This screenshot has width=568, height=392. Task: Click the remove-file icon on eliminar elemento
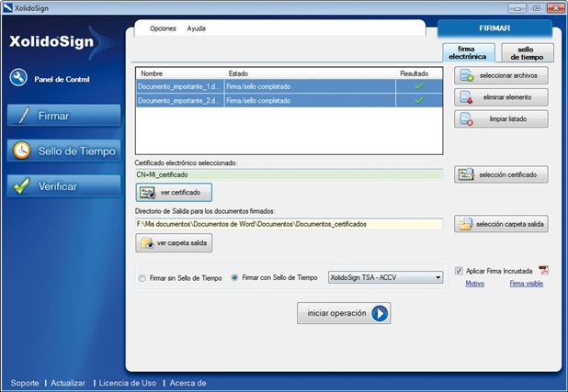(466, 97)
